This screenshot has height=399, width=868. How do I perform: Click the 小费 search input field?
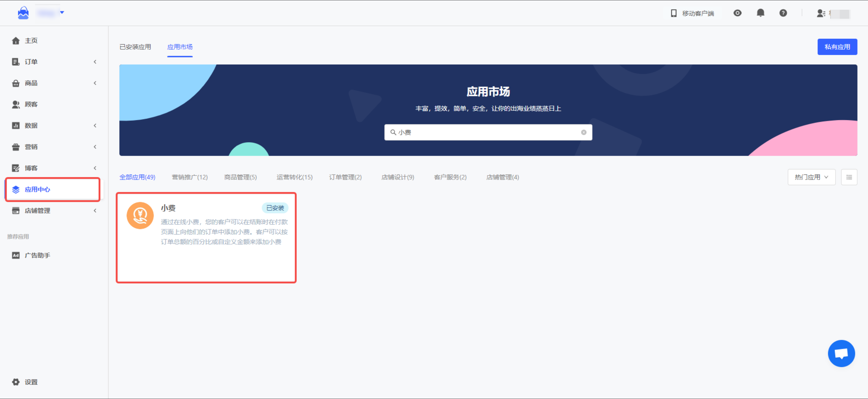click(485, 132)
